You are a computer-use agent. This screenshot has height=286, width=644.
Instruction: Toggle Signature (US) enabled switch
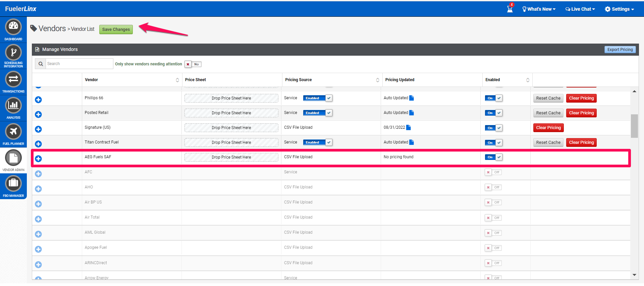click(494, 128)
